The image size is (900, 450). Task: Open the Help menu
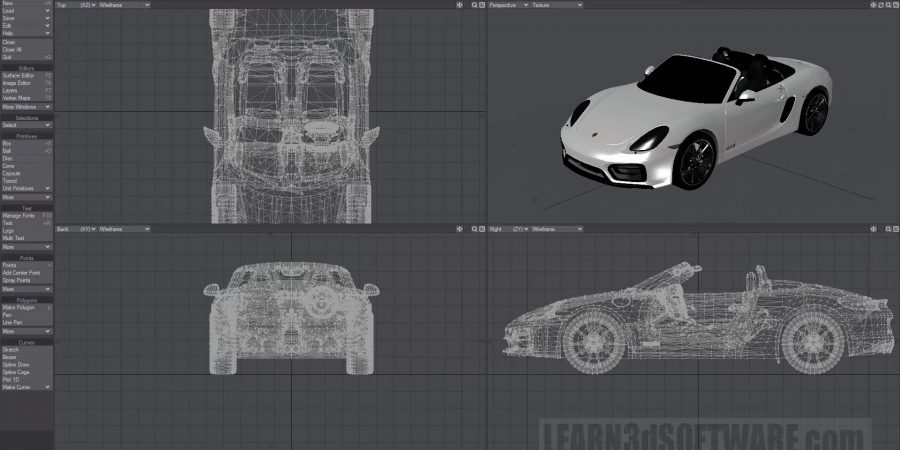tap(26, 33)
